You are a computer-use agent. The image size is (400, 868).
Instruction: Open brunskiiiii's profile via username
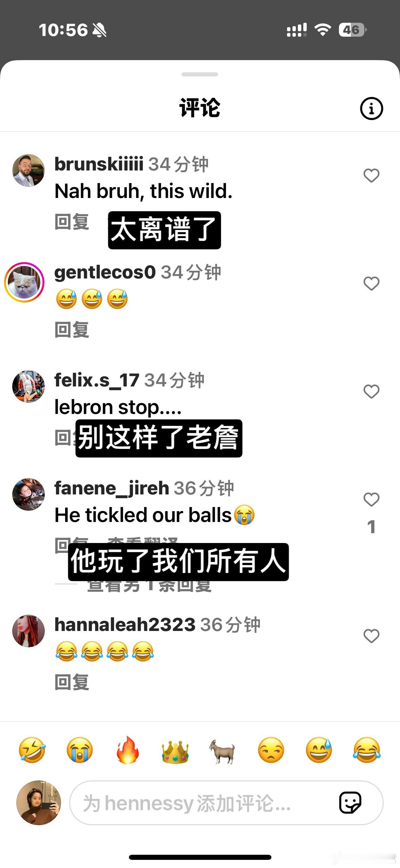pos(99,164)
